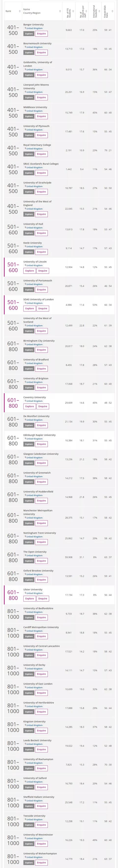This screenshot has width=118, height=868.
Task: Explore University of Lincoln
Action: click(29, 271)
